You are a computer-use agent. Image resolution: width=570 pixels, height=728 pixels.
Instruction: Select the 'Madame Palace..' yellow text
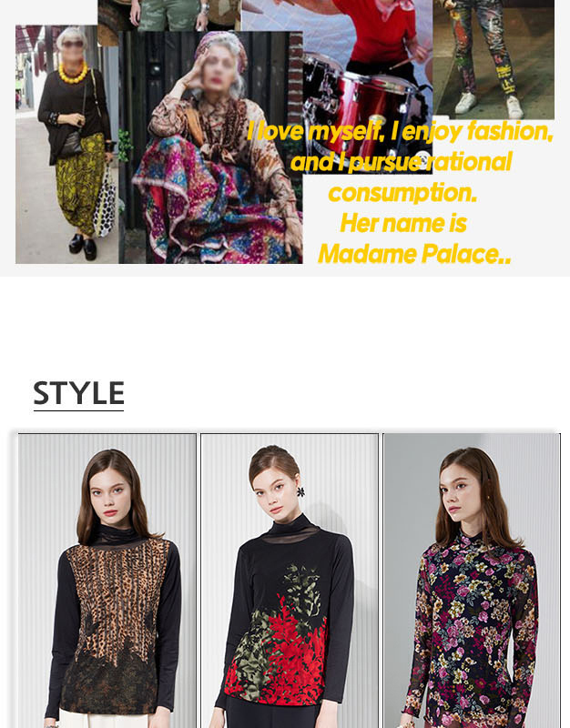coord(414,255)
